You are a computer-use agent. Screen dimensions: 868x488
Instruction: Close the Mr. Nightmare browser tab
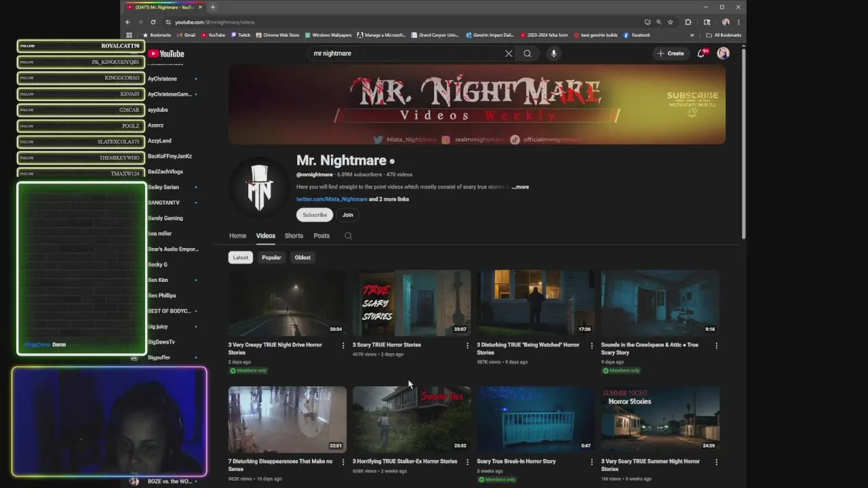(200, 7)
